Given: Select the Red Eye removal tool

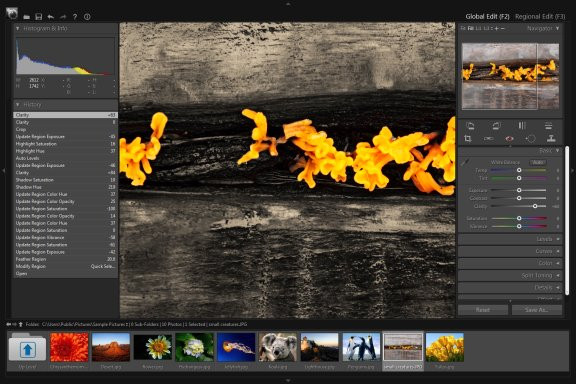Looking at the screenshot, I should point(509,139).
